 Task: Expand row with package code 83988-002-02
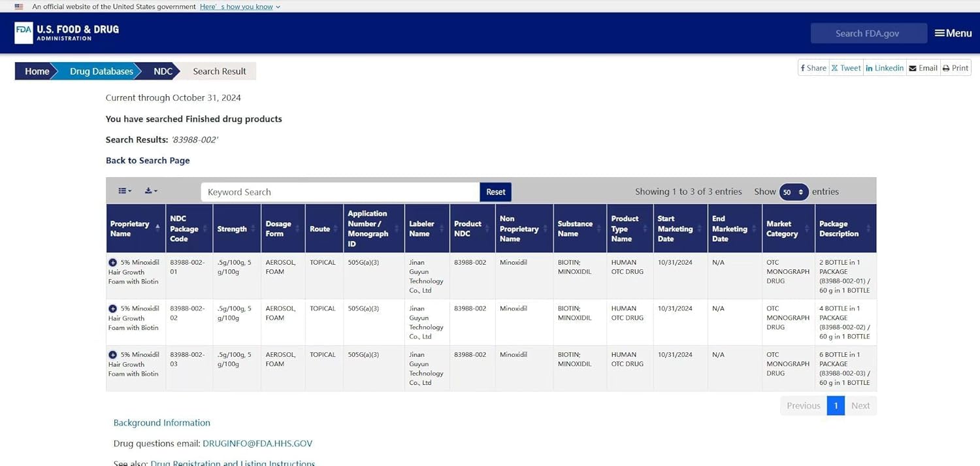(x=113, y=308)
